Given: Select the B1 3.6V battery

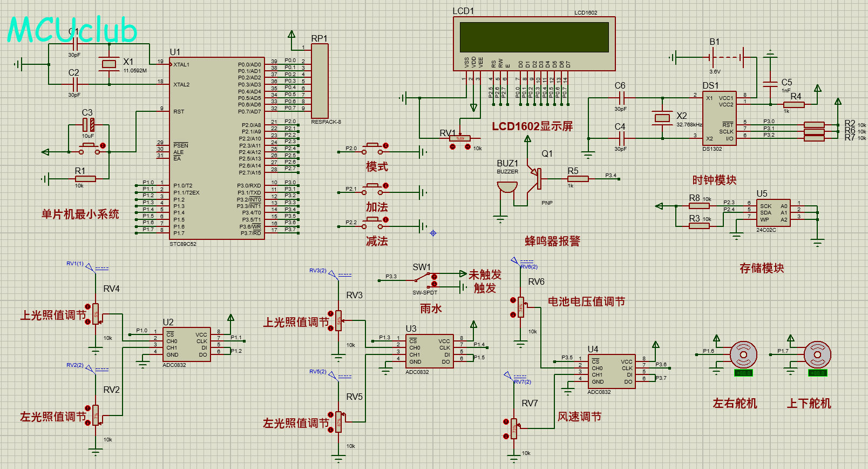Looking at the screenshot, I should click(x=727, y=57).
